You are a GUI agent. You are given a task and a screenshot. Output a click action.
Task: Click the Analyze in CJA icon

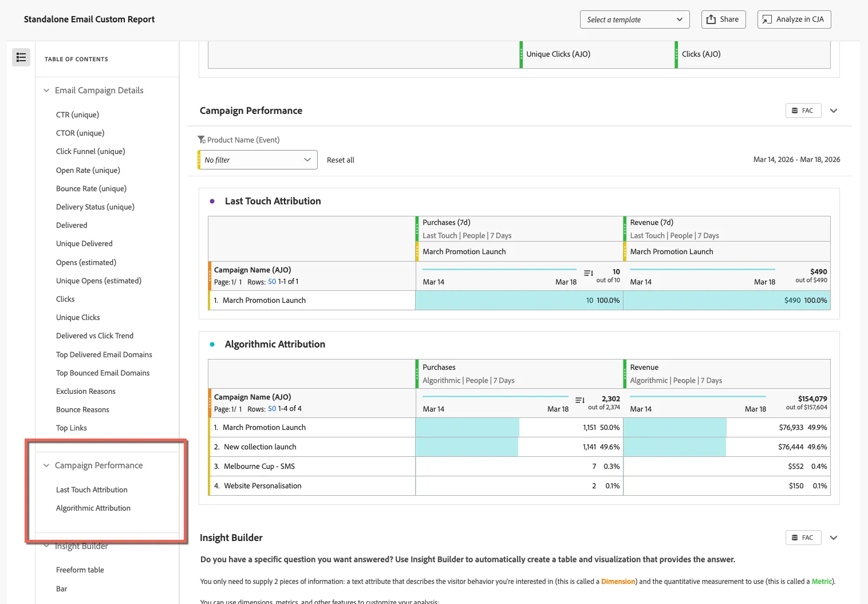pos(767,19)
